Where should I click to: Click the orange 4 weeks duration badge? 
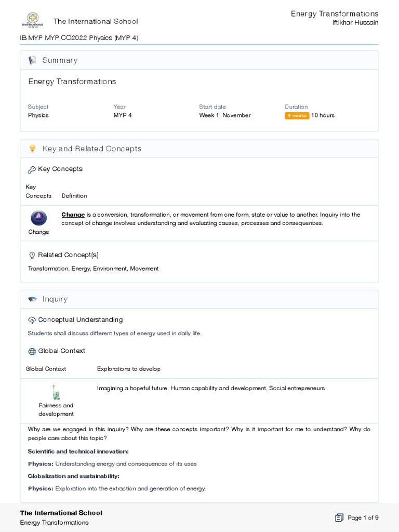pos(297,115)
